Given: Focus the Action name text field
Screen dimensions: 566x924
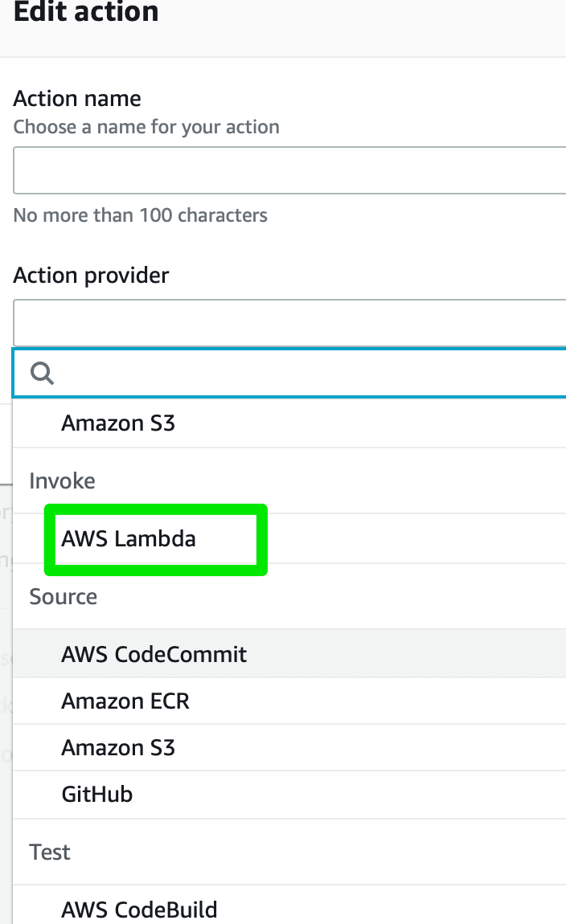Looking at the screenshot, I should [289, 170].
